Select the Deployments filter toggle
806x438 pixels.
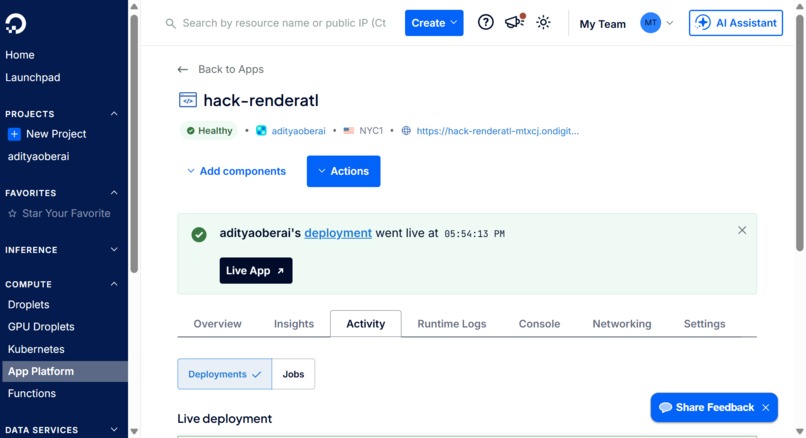[225, 374]
